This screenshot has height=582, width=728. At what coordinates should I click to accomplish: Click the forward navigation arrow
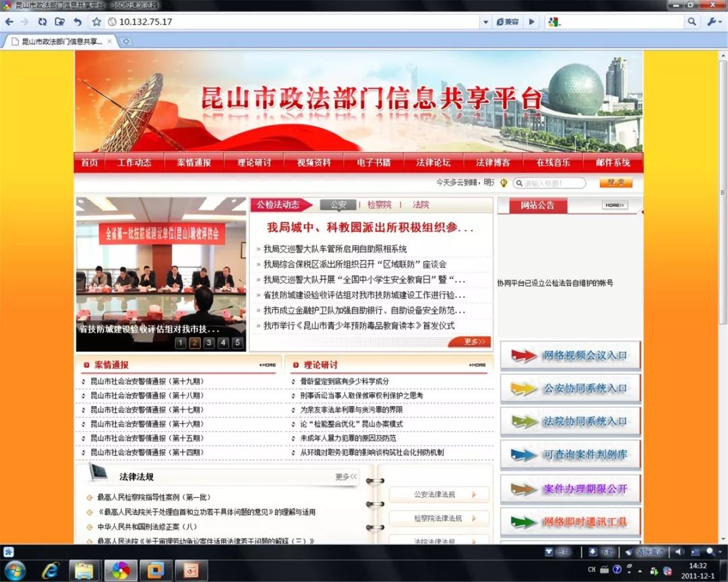click(25, 22)
